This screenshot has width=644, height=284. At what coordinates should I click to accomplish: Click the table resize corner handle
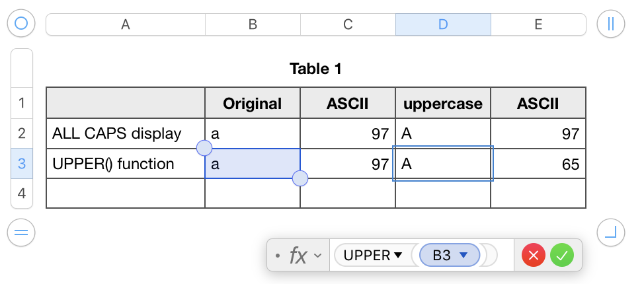click(610, 232)
